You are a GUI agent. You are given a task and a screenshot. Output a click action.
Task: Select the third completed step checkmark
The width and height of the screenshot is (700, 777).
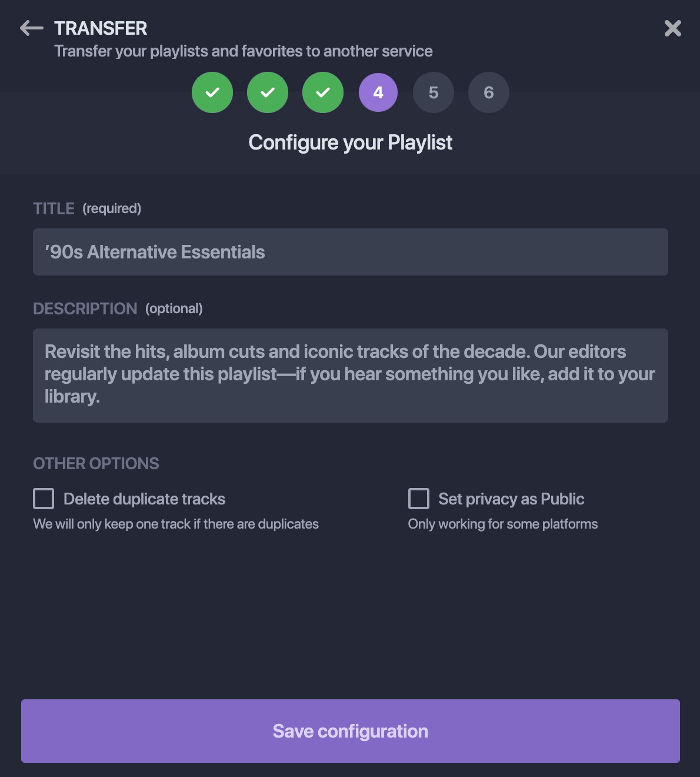[x=323, y=92]
